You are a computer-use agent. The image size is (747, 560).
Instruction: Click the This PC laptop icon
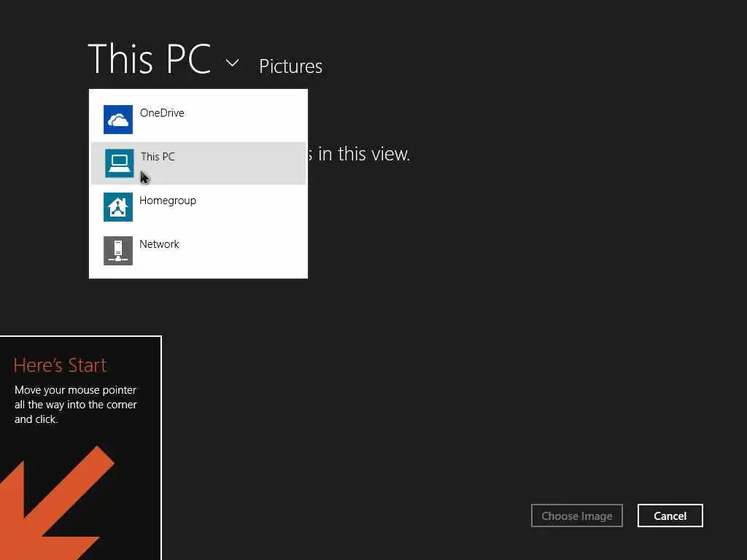119,163
